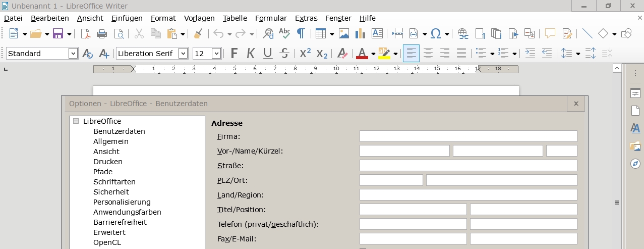Toggle Bold formatting button
Image resolution: width=644 pixels, height=249 pixels.
pos(234,54)
